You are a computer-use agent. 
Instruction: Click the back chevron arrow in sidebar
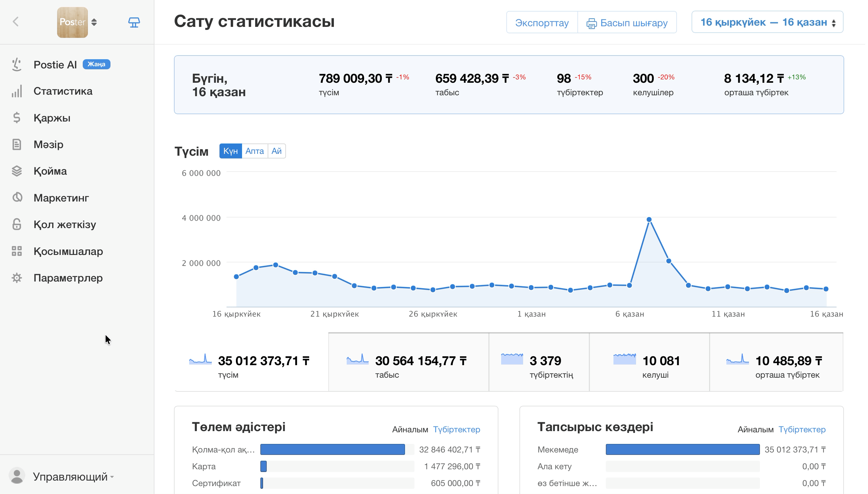tap(16, 22)
